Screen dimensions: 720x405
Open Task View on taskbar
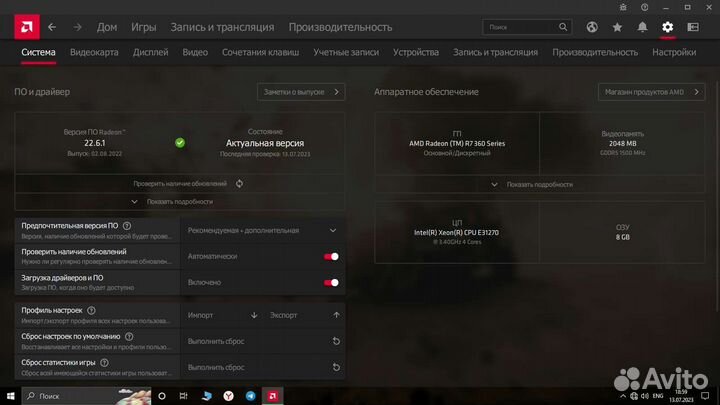coord(184,396)
